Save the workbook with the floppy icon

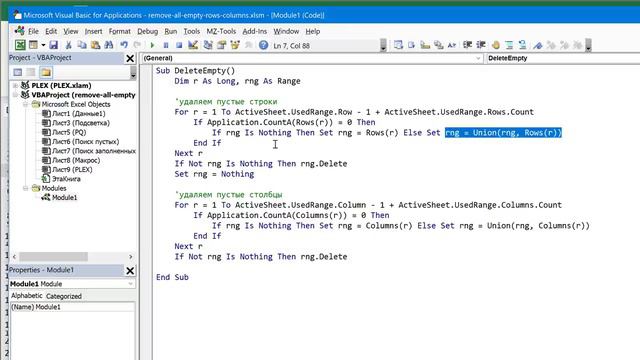53,45
